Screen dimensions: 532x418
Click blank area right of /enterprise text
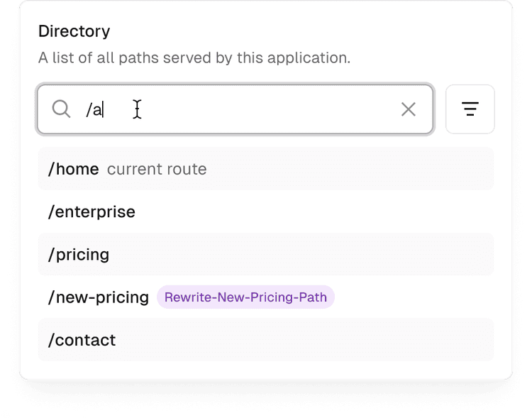[312, 211]
